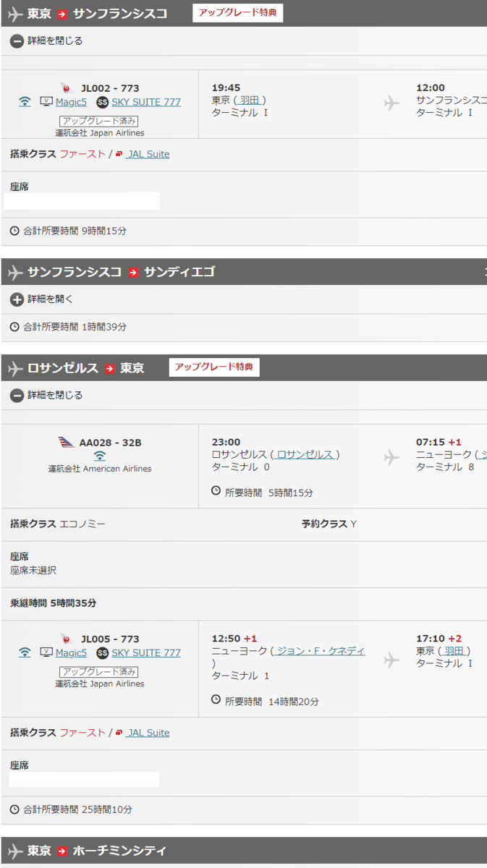Click 予約クラス Y text

(329, 524)
